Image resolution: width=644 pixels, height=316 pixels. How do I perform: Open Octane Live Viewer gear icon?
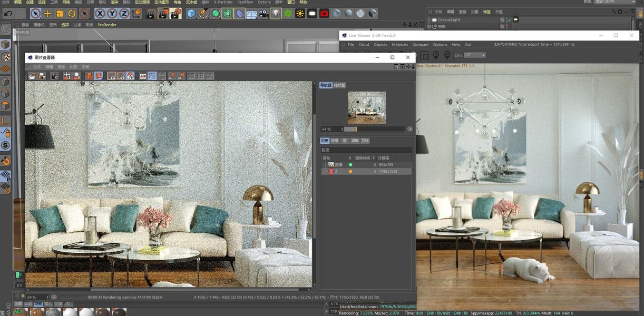(288, 13)
